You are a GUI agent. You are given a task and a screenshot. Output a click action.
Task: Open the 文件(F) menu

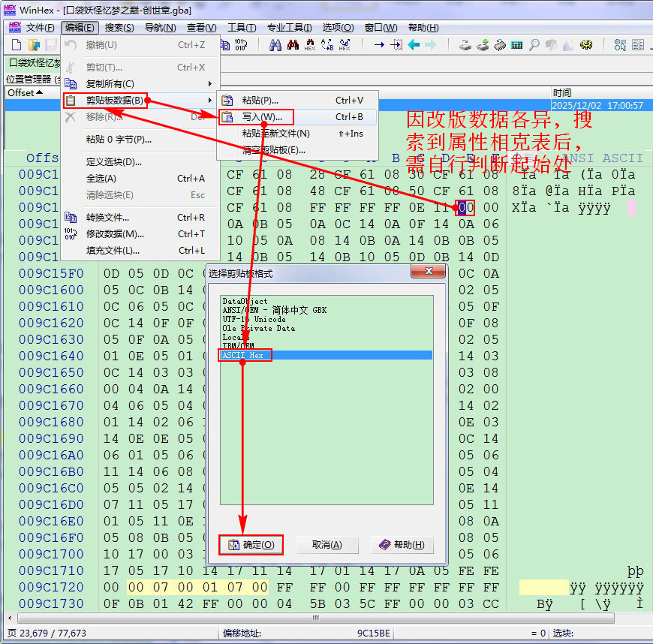tap(40, 28)
